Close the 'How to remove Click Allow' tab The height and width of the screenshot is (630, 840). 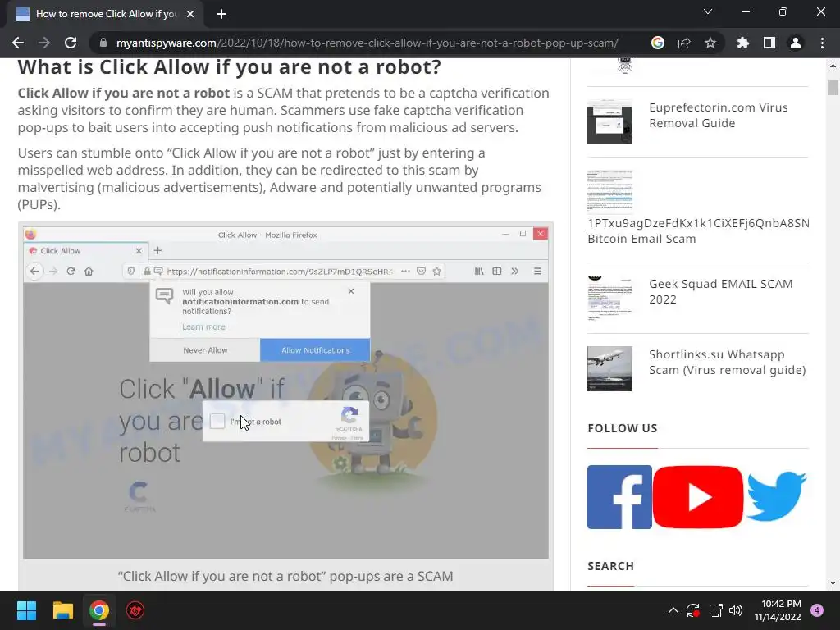click(190, 14)
